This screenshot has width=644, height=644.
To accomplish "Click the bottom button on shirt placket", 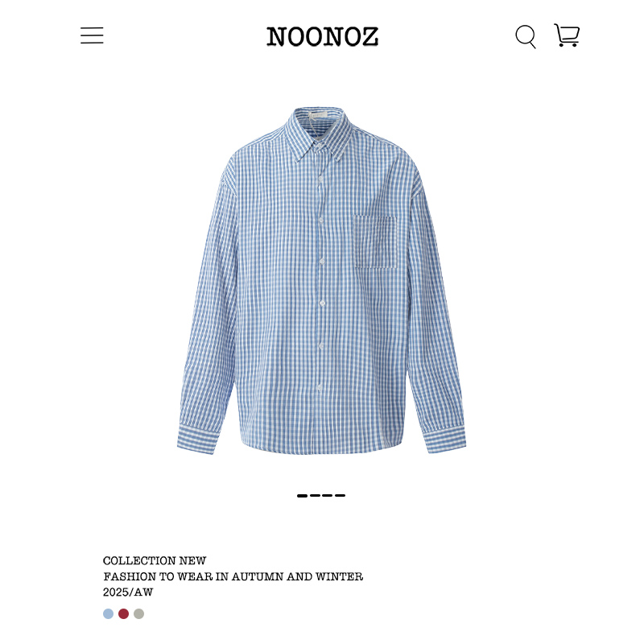I will pyautogui.click(x=320, y=387).
